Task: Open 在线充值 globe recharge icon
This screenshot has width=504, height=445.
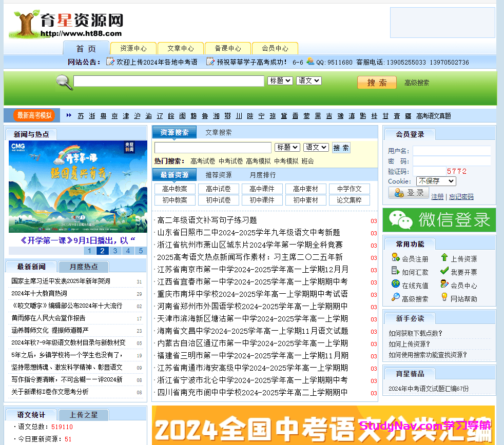Action: pyautogui.click(x=396, y=284)
